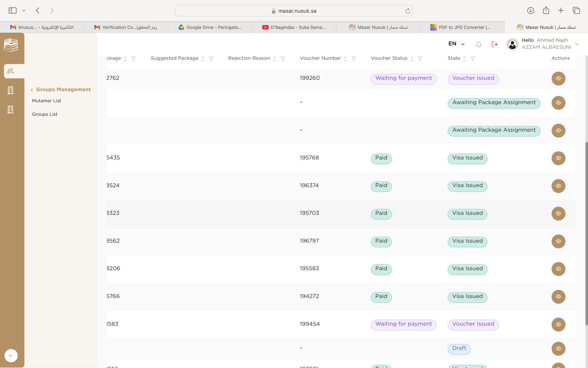Filter the Voucher Status column
The width and height of the screenshot is (588, 368).
click(x=420, y=59)
